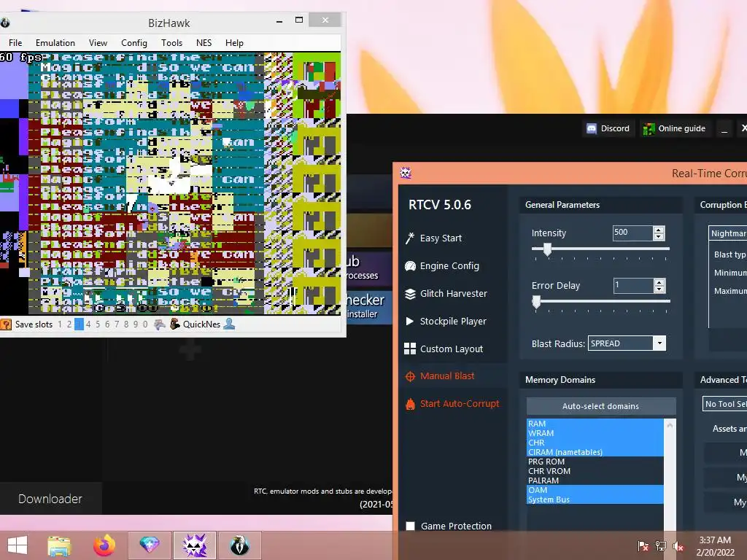Viewport: 747px width, 560px height.
Task: Click the Intensity slider handle
Action: pyautogui.click(x=547, y=249)
